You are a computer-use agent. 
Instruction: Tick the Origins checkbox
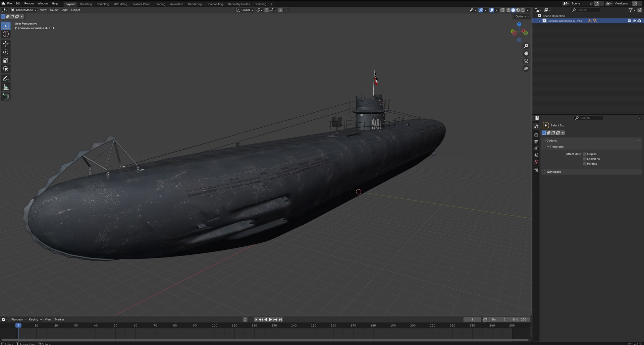point(585,154)
